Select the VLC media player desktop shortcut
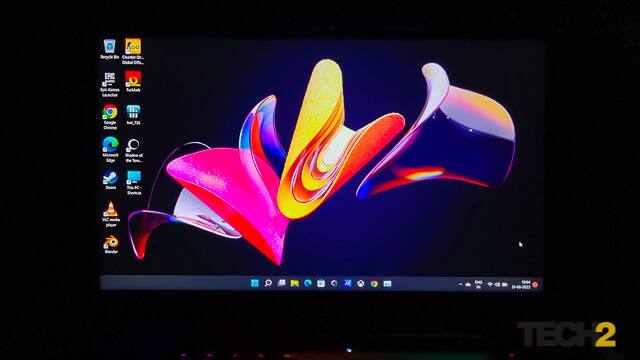640x360 pixels. (111, 215)
